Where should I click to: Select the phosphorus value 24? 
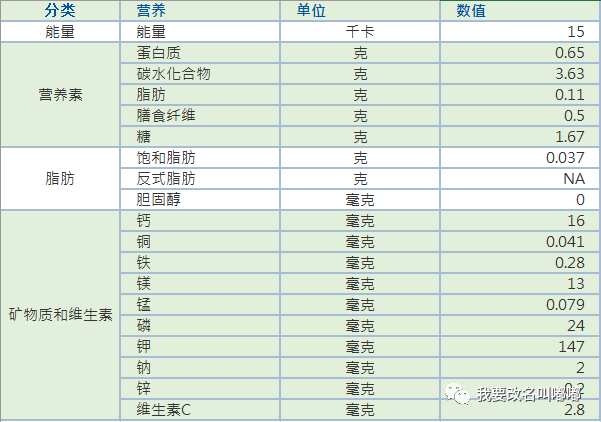click(x=520, y=325)
